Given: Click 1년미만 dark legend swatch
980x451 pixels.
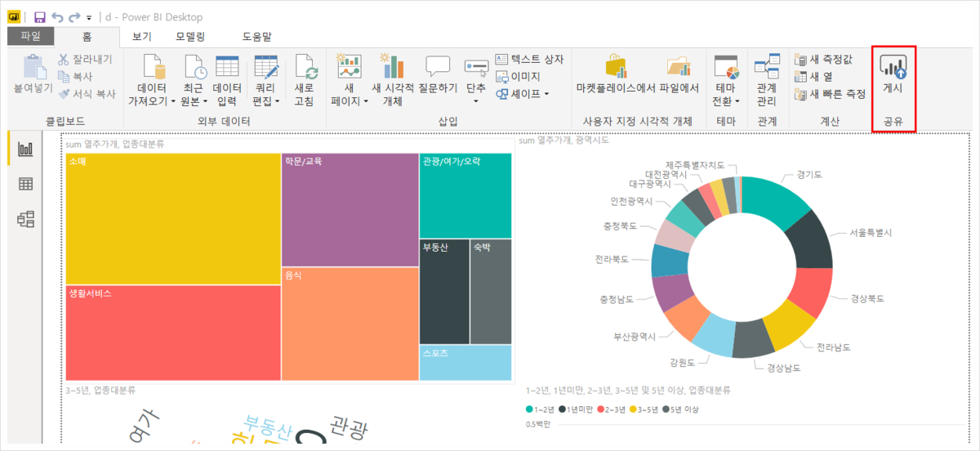Looking at the screenshot, I should (563, 409).
